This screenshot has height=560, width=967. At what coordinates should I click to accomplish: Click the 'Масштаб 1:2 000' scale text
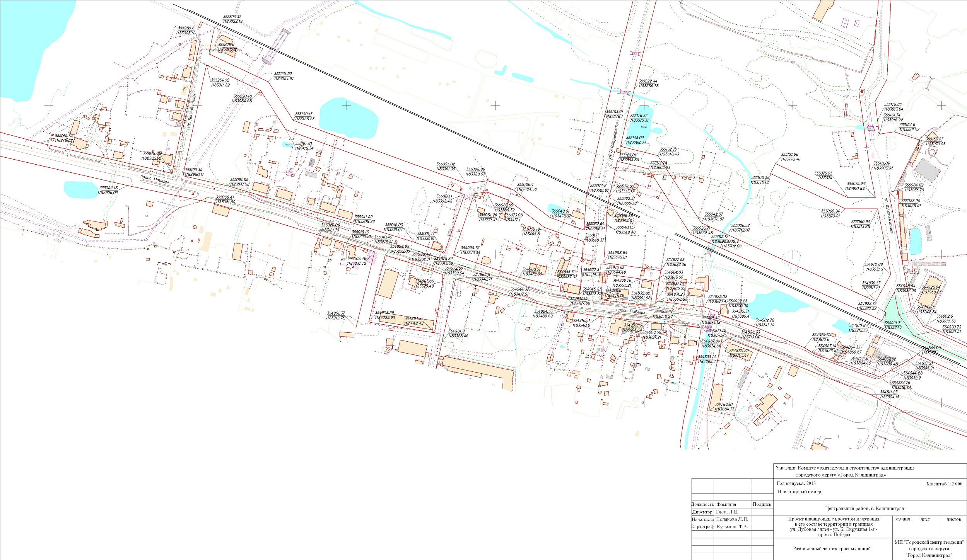click(x=944, y=484)
